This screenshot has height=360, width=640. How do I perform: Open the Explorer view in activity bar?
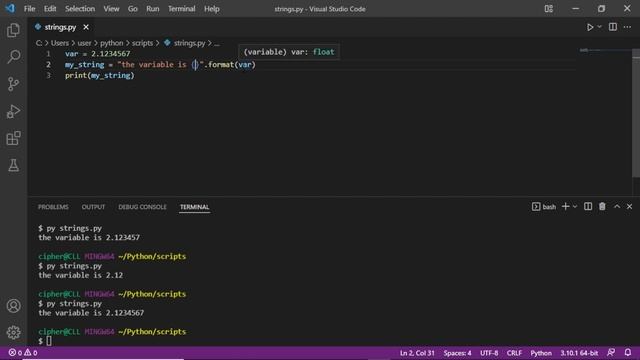tap(13, 30)
